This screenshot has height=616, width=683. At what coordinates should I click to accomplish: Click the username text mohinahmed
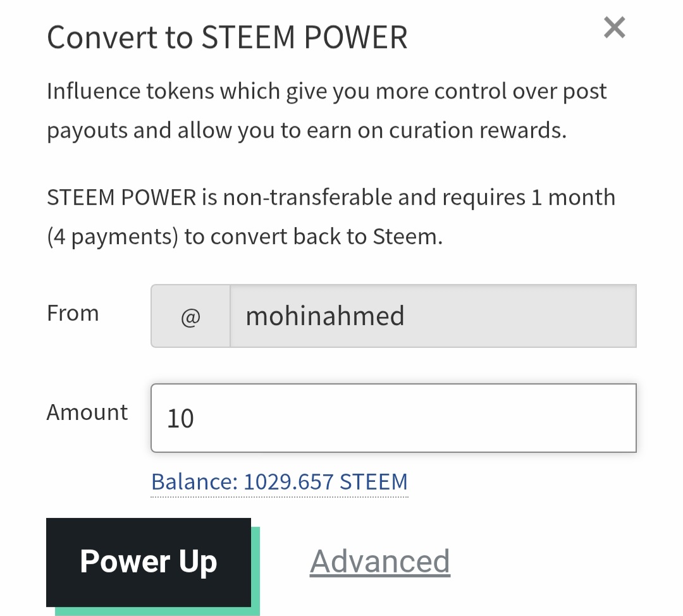click(324, 316)
